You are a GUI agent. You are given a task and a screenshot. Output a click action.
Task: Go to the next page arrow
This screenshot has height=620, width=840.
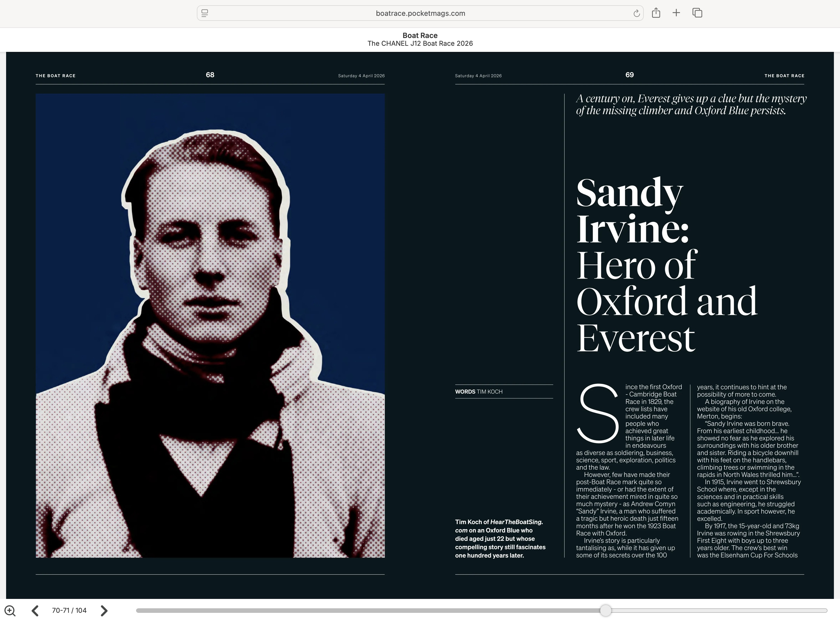pos(104,611)
